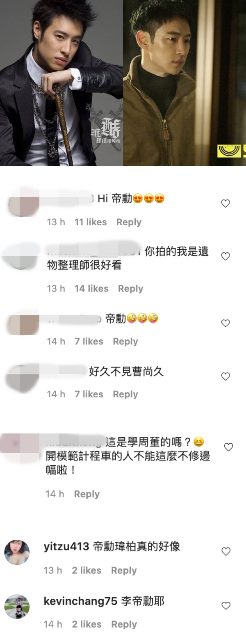246x644 pixels.
Task: Open yitzu413 username link
Action: [x=66, y=547]
